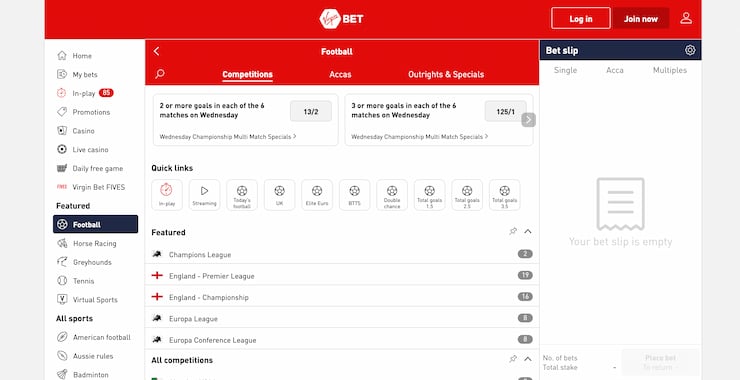The image size is (740, 380).
Task: Click the In-play count badge 85
Action: [106, 93]
